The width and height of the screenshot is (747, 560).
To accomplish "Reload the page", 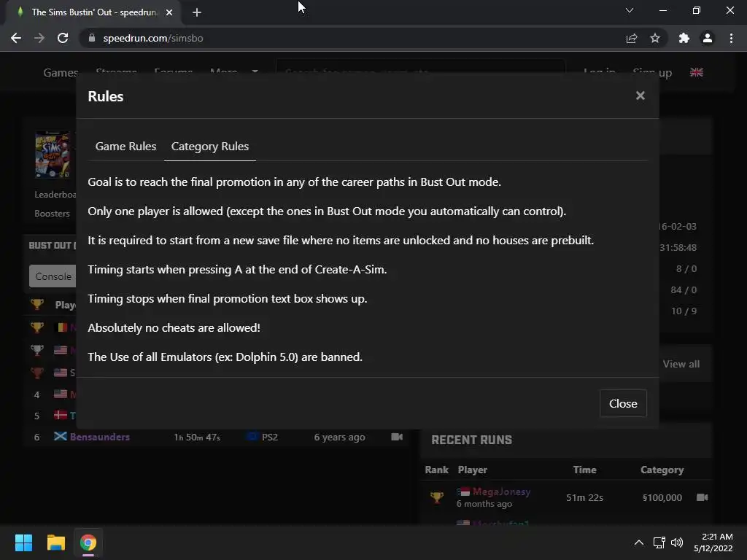I will pos(63,38).
